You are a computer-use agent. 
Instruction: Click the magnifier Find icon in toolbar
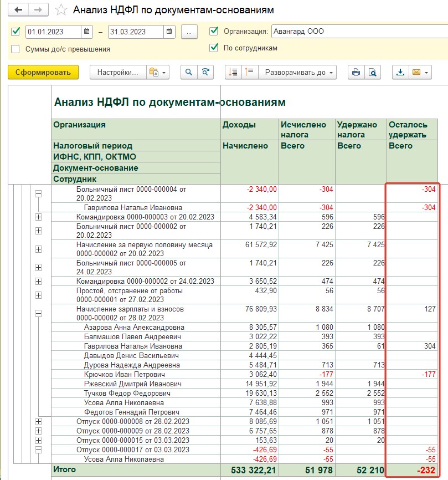click(189, 73)
